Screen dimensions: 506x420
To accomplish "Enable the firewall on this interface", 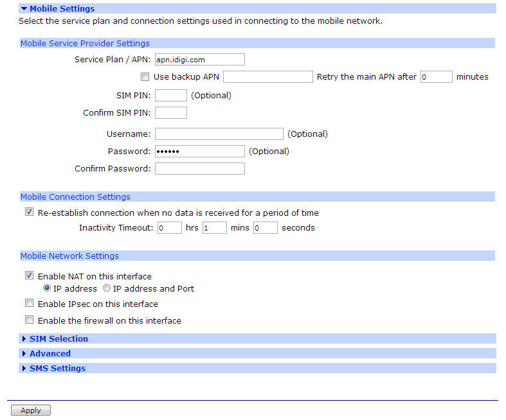I will [29, 320].
